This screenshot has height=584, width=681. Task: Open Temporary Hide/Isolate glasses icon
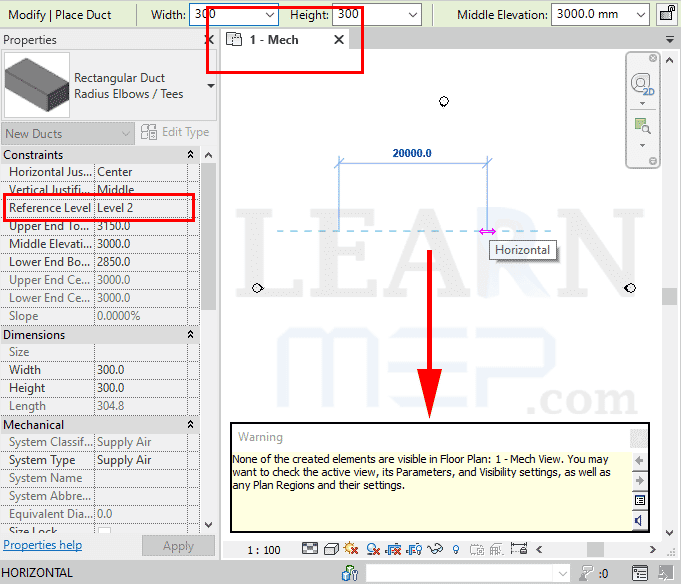tap(435, 549)
